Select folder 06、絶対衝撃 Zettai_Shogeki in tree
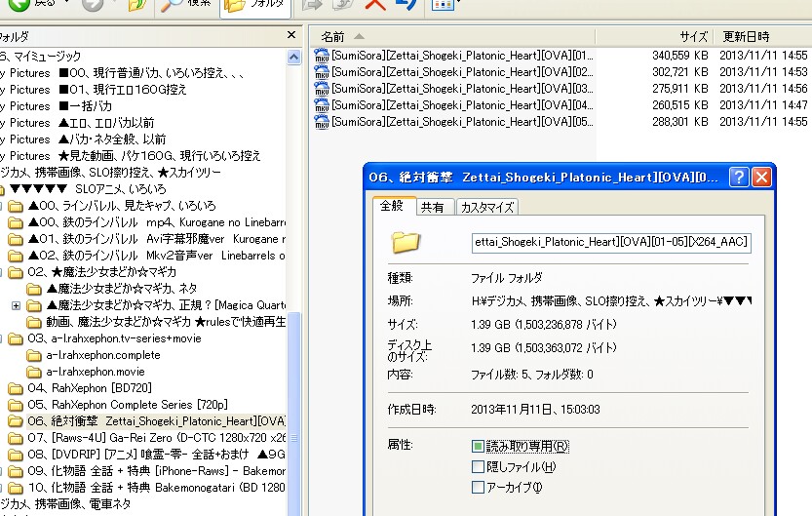Image resolution: width=812 pixels, height=516 pixels. point(156,421)
